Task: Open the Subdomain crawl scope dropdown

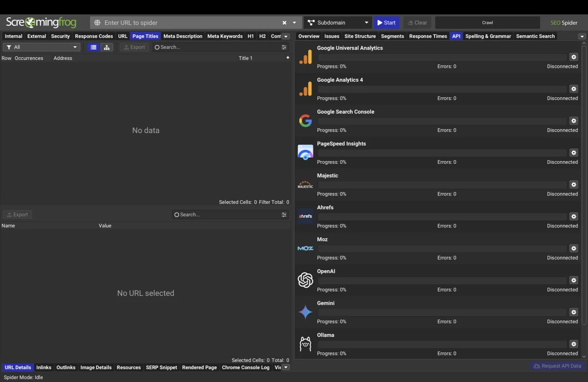Action: [x=338, y=23]
